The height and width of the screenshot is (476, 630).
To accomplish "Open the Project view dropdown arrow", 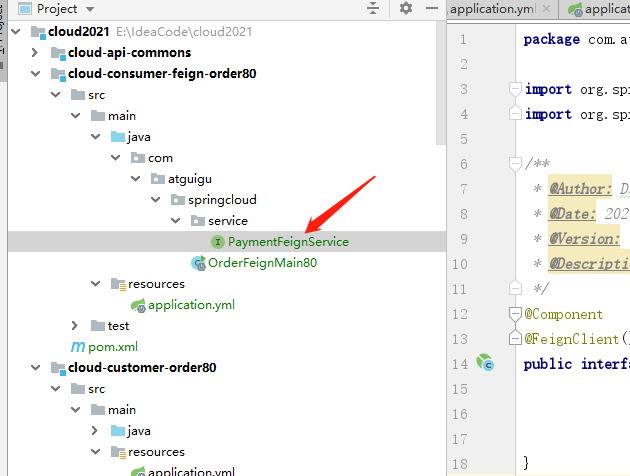I will point(90,9).
